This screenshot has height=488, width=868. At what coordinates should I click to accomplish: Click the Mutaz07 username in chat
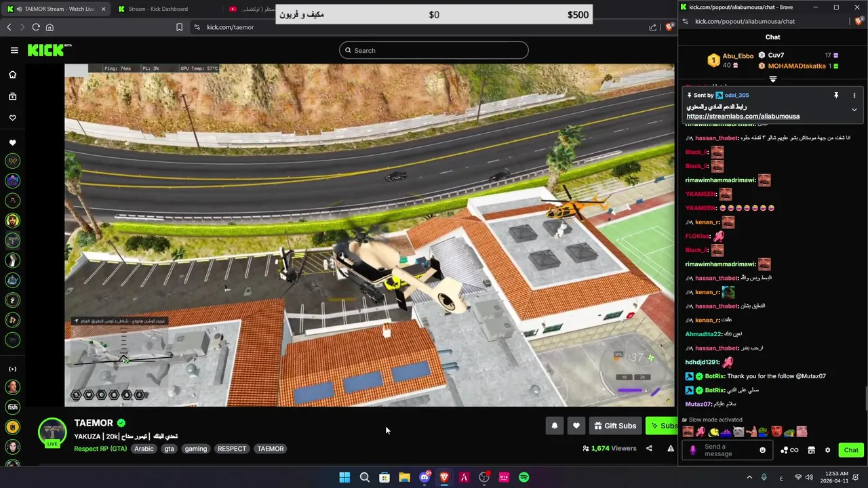point(698,404)
